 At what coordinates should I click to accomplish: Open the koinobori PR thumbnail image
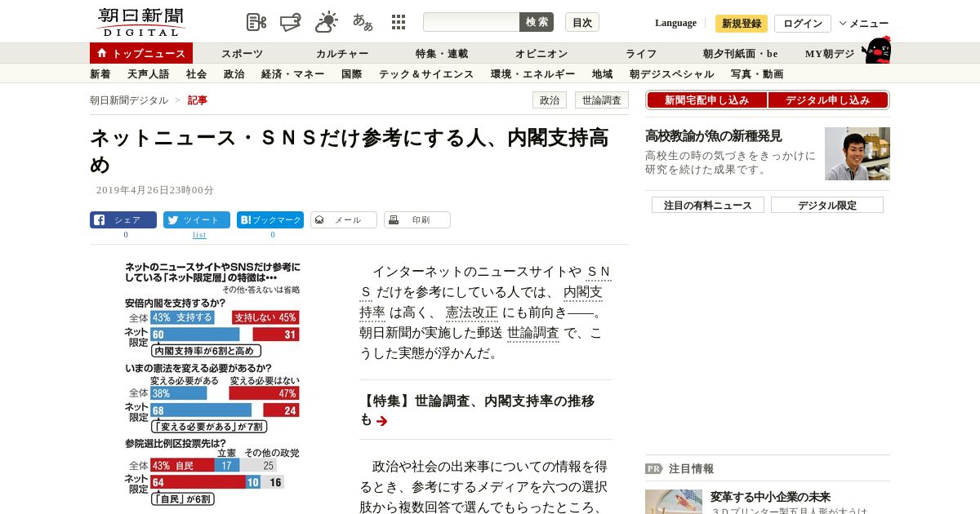[x=674, y=501]
